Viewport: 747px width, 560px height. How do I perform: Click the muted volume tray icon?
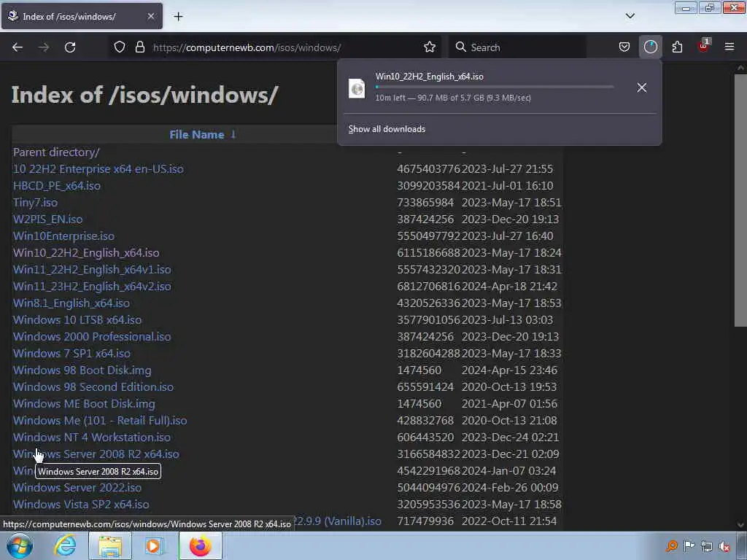click(x=724, y=546)
